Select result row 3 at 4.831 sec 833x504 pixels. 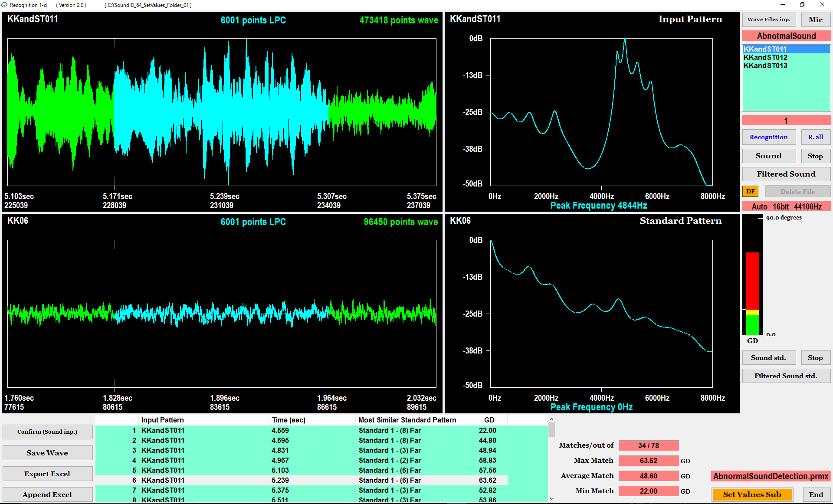pyautogui.click(x=280, y=450)
